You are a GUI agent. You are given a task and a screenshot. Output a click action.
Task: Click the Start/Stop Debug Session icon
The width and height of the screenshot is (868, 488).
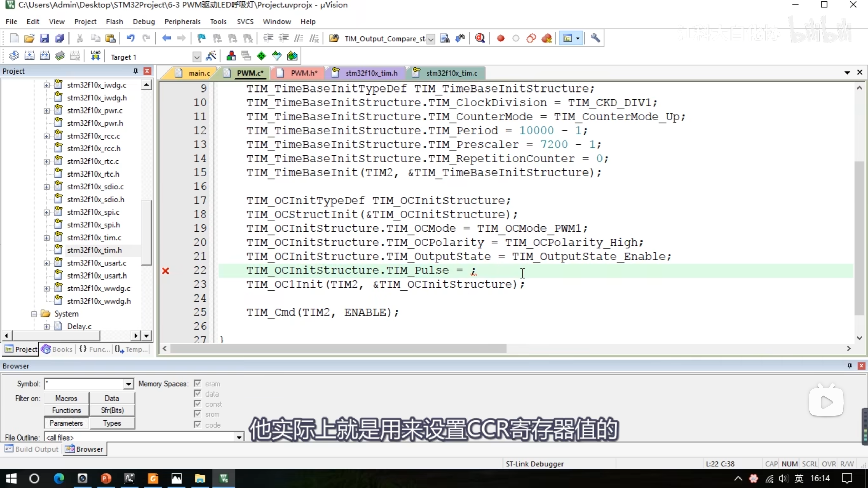480,38
